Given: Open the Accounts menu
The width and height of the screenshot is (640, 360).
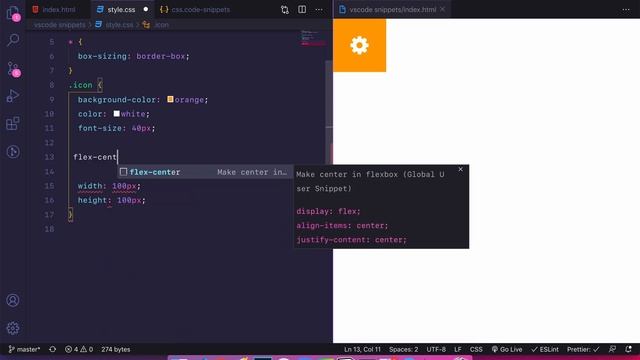Looking at the screenshot, I should point(13,300).
